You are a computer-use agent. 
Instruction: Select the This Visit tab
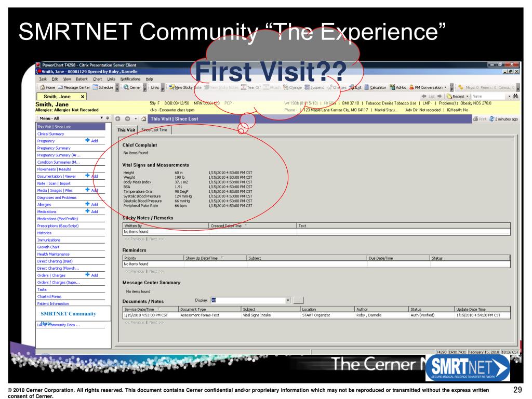pos(126,130)
